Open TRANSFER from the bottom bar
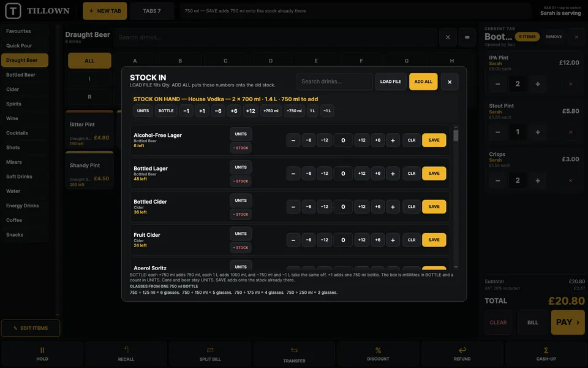588x368 pixels. coord(294,354)
